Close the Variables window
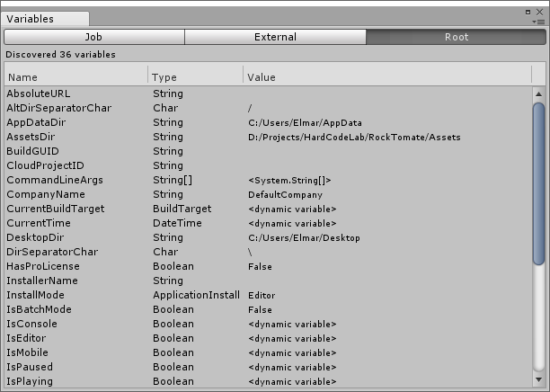This screenshot has height=392, width=550. [542, 12]
